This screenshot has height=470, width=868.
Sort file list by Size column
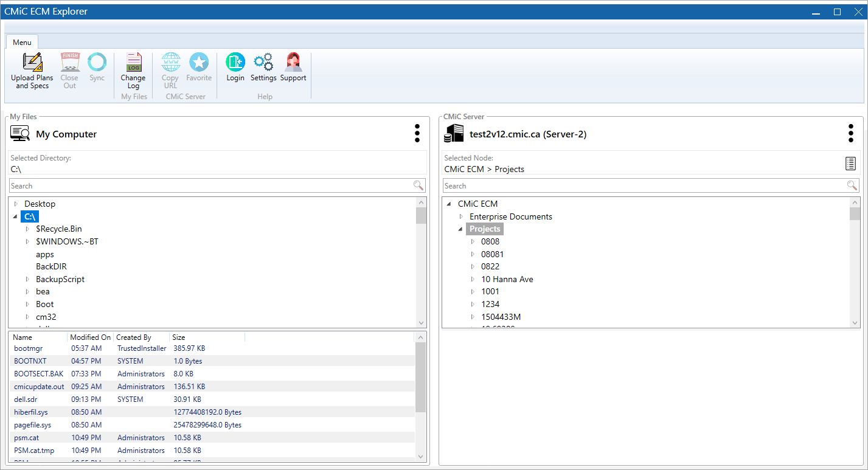tap(207, 337)
